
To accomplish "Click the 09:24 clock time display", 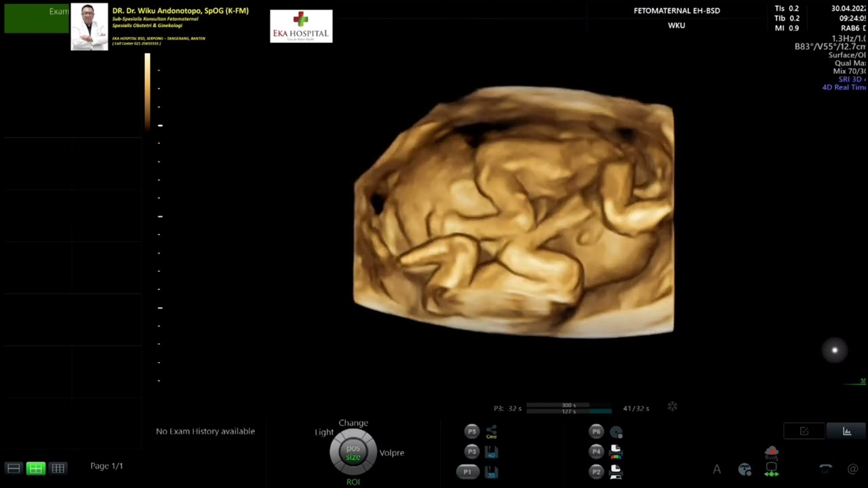I will tap(852, 18).
